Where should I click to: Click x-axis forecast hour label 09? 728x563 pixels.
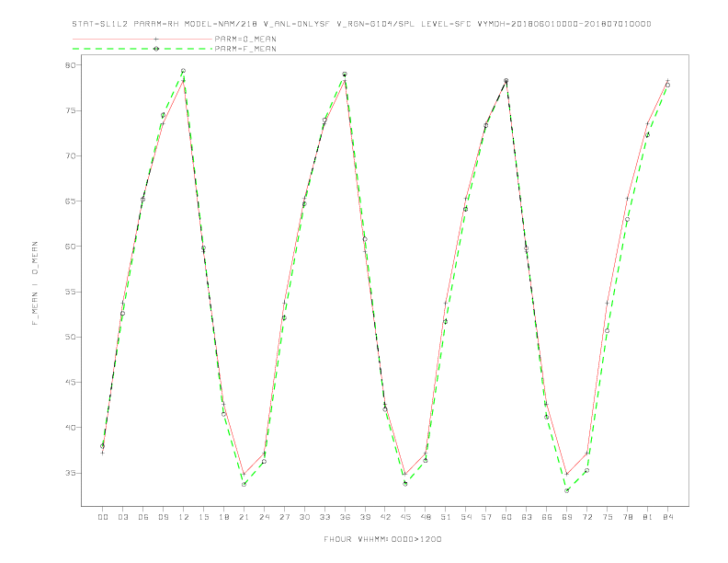(x=163, y=517)
